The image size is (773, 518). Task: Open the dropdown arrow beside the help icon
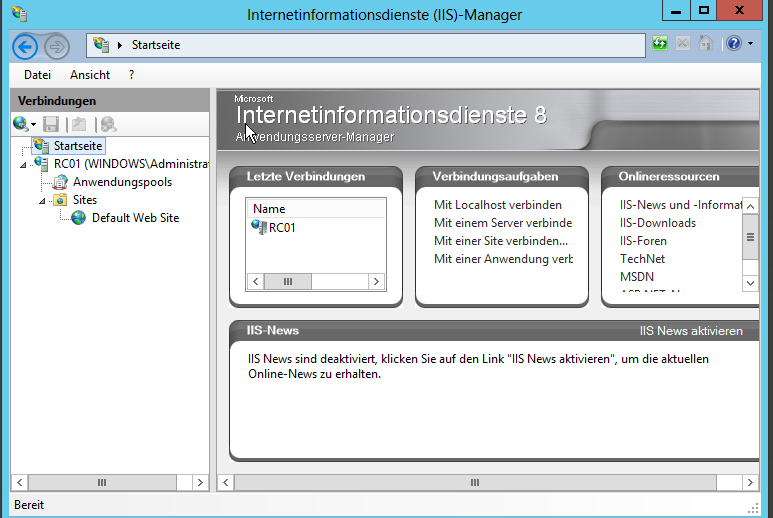pos(750,44)
